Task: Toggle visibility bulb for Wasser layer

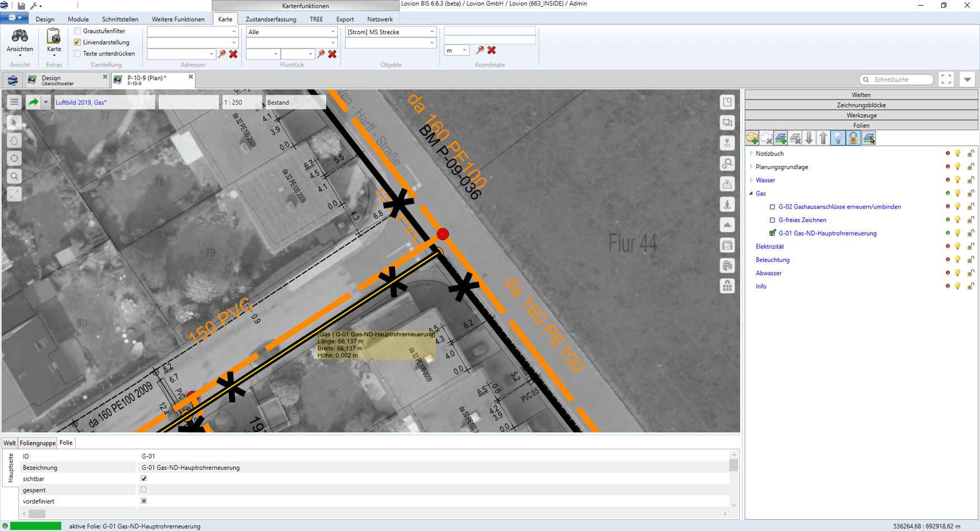Action: click(x=958, y=180)
